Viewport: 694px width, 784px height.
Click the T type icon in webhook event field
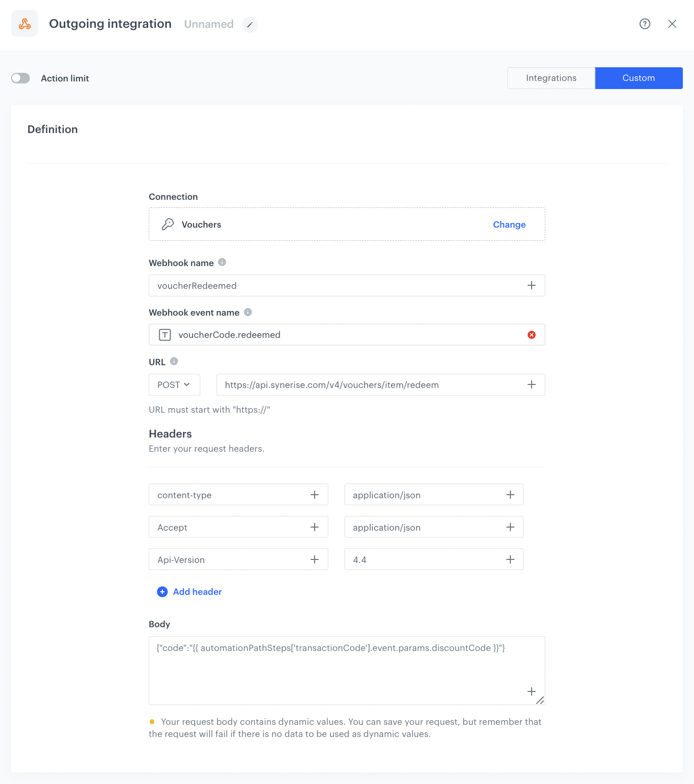click(x=165, y=334)
